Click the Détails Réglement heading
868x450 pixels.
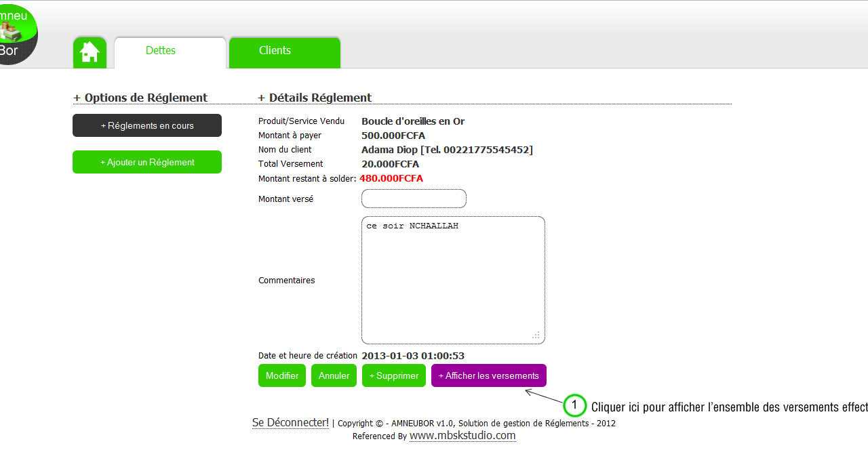pyautogui.click(x=315, y=98)
